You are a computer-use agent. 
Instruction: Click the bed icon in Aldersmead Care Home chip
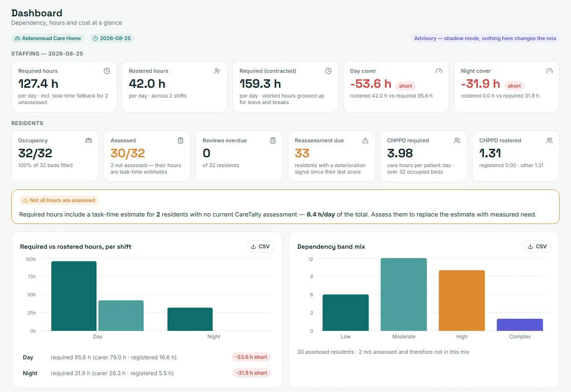click(18, 38)
